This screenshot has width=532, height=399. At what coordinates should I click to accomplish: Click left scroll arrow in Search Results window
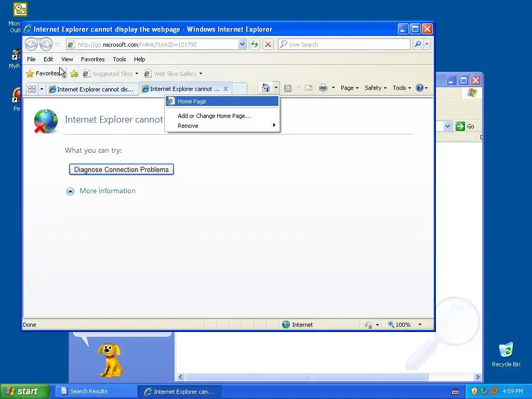click(180, 377)
